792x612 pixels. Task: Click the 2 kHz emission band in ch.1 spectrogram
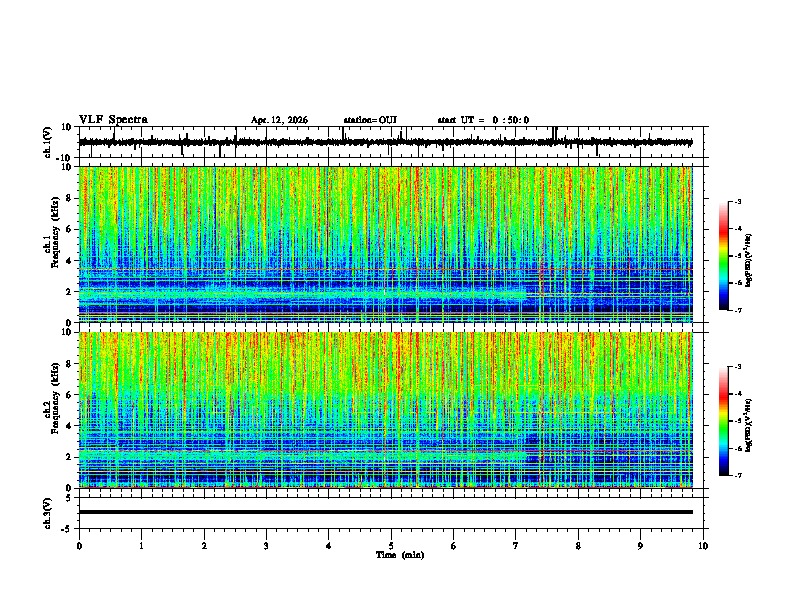click(x=302, y=295)
